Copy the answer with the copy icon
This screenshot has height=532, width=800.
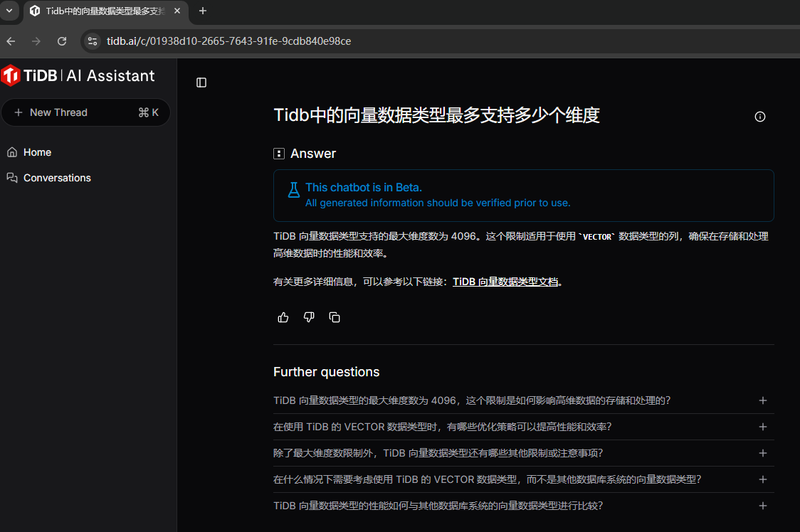coord(335,317)
